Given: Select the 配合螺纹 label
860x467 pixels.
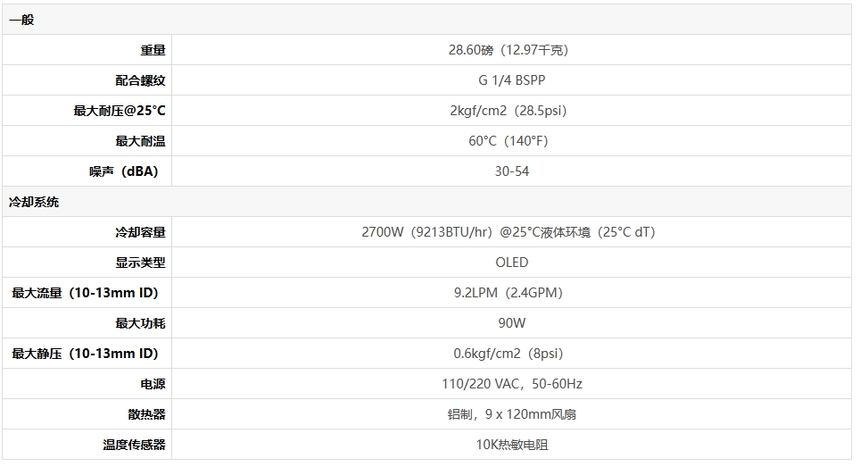Looking at the screenshot, I should point(140,81).
